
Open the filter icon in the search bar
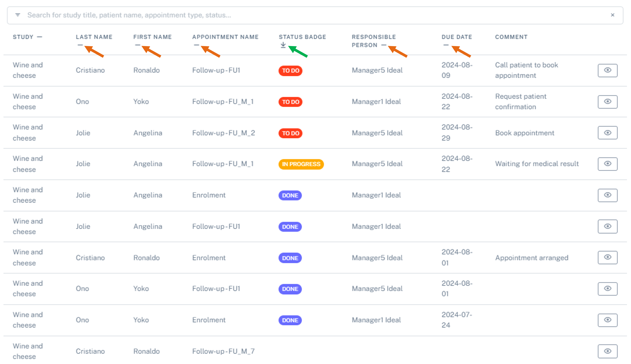(18, 15)
